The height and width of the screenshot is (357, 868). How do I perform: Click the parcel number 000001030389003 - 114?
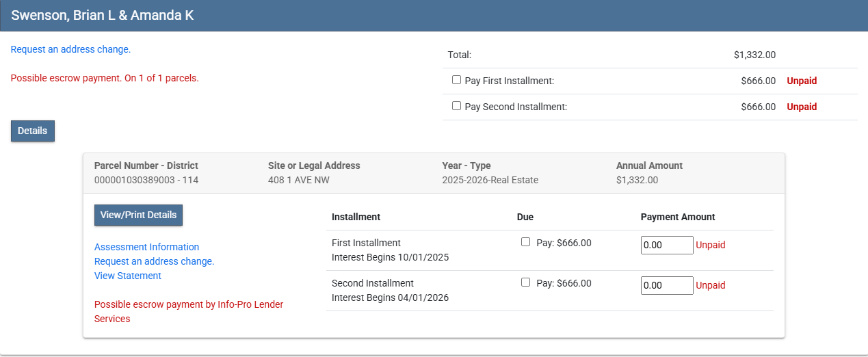point(146,180)
